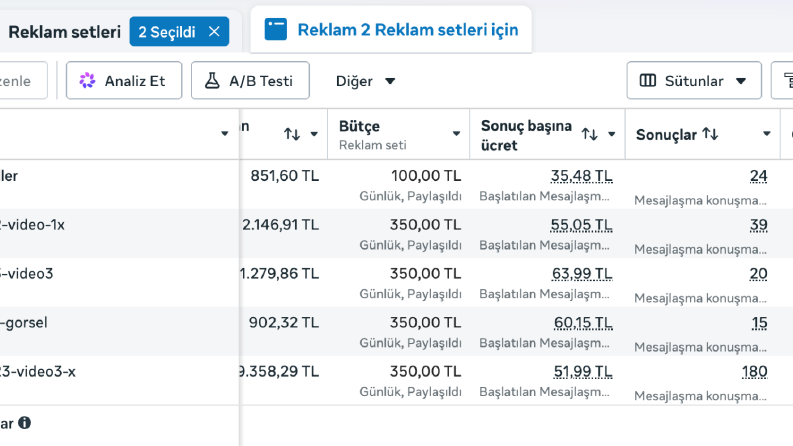Click the Analiz Et button
This screenshot has height=446, width=793.
[x=124, y=80]
